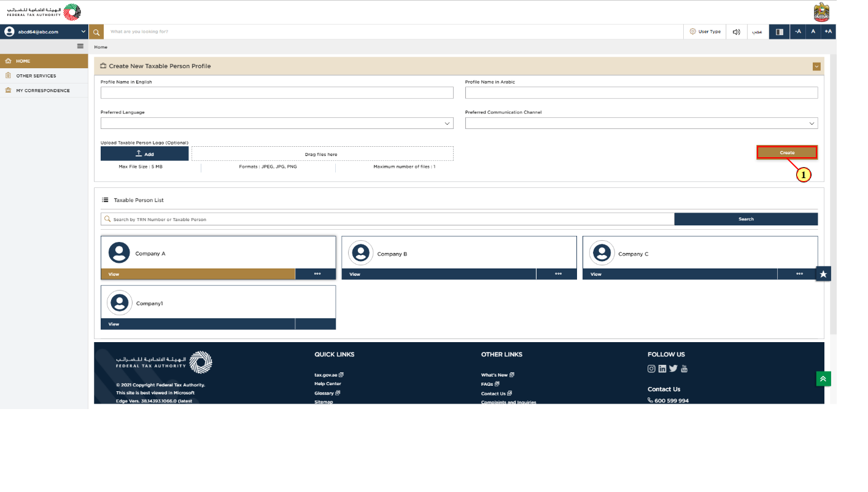Image resolution: width=868 pixels, height=492 pixels.
Task: Click the Create button
Action: [787, 152]
